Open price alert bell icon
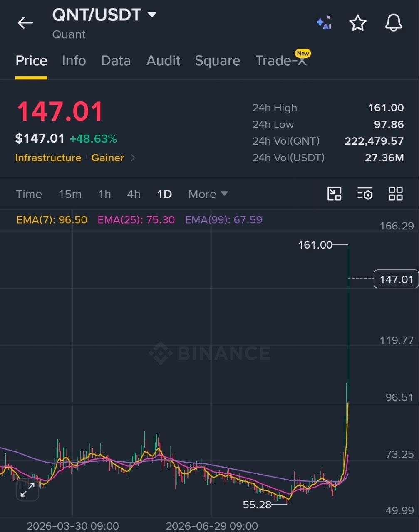The image size is (419, 532). [393, 23]
